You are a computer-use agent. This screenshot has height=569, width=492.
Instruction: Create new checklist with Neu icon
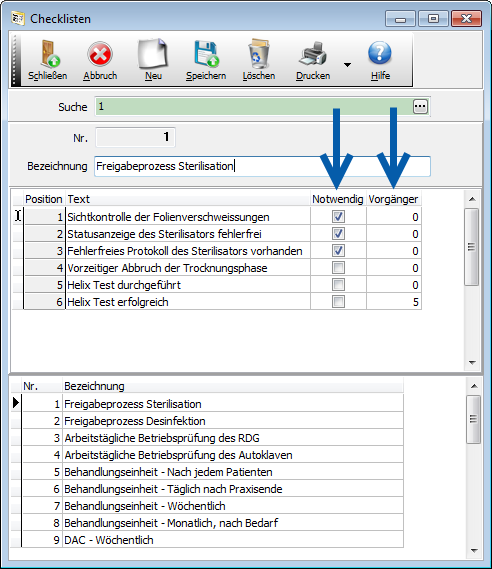pyautogui.click(x=153, y=54)
